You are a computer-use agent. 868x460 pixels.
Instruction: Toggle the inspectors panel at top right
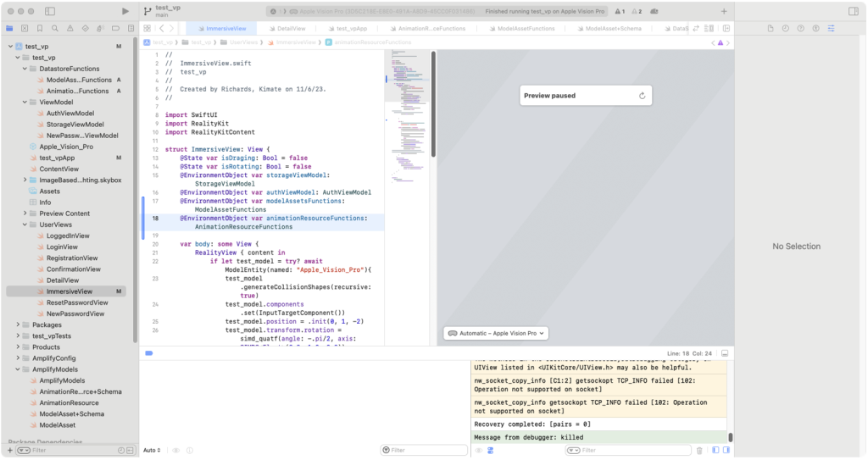point(853,11)
